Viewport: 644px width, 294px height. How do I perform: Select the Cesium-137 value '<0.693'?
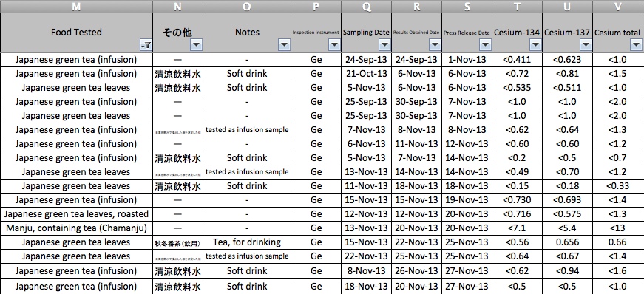coord(567,200)
